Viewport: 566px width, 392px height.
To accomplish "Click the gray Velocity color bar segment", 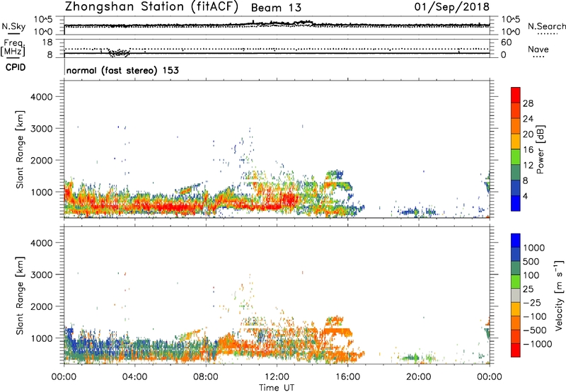I will [x=516, y=295].
